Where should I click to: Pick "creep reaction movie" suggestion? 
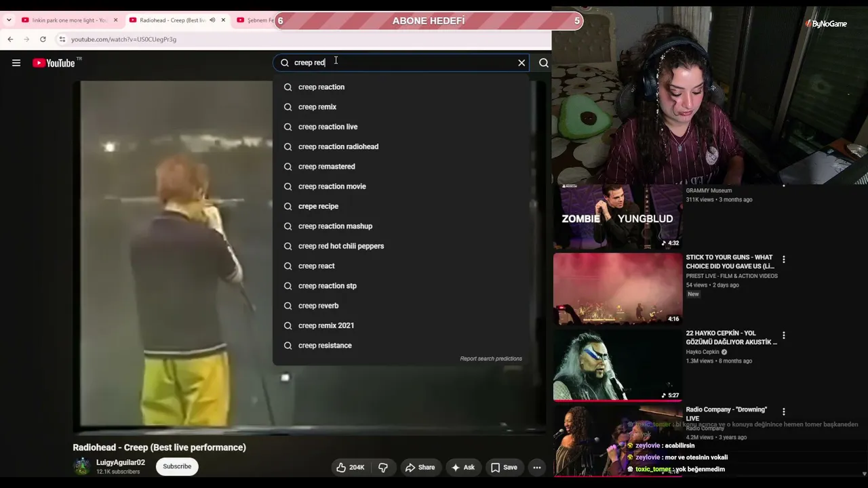401,186
